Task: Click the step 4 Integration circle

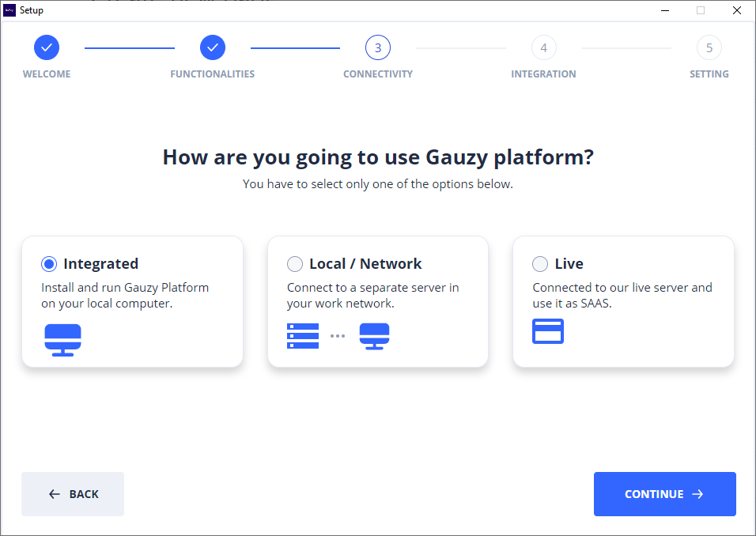Action: (x=544, y=47)
